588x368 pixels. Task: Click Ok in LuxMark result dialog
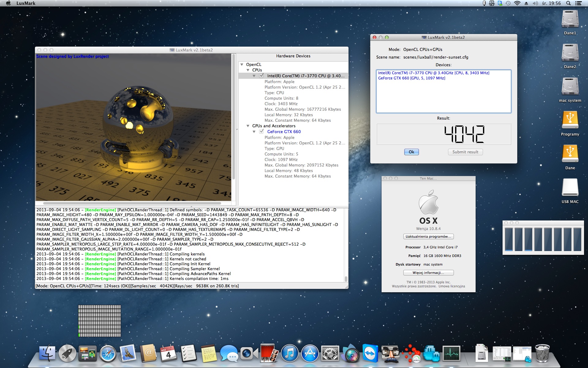point(411,152)
